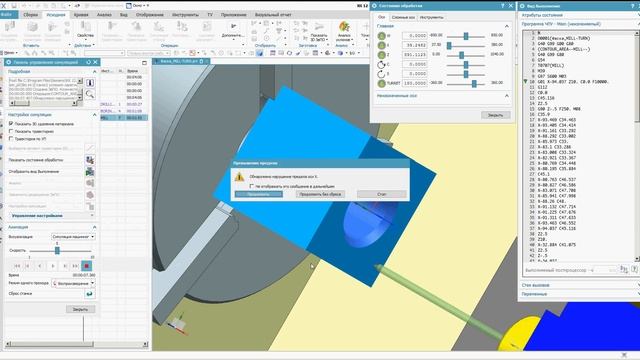Enable Показать траекторию checkbox
Screen dimensions: 640x360
point(11,131)
